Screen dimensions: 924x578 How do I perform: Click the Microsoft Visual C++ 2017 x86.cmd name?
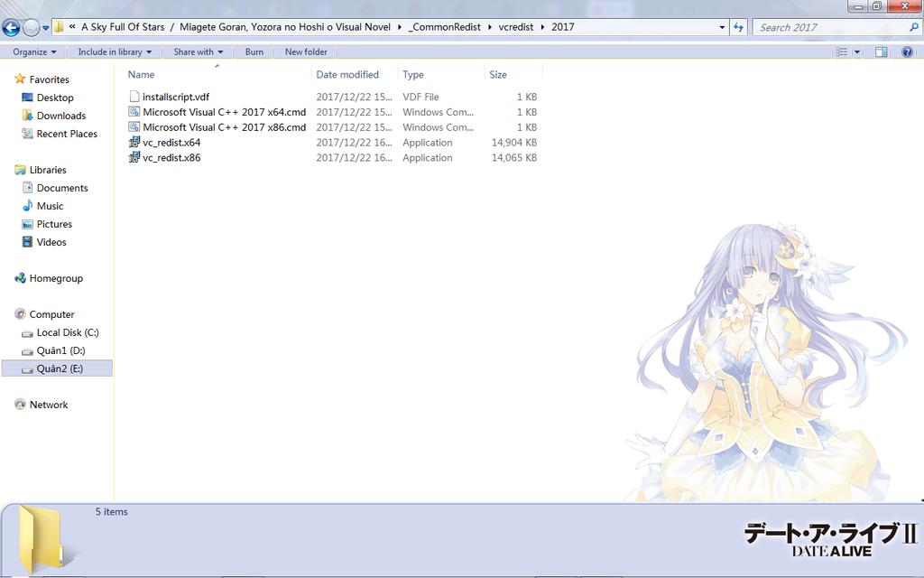tap(225, 127)
